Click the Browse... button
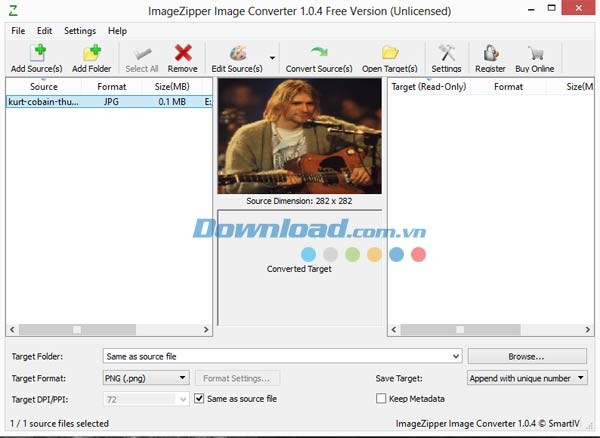This screenshot has width=600, height=438. point(527,356)
